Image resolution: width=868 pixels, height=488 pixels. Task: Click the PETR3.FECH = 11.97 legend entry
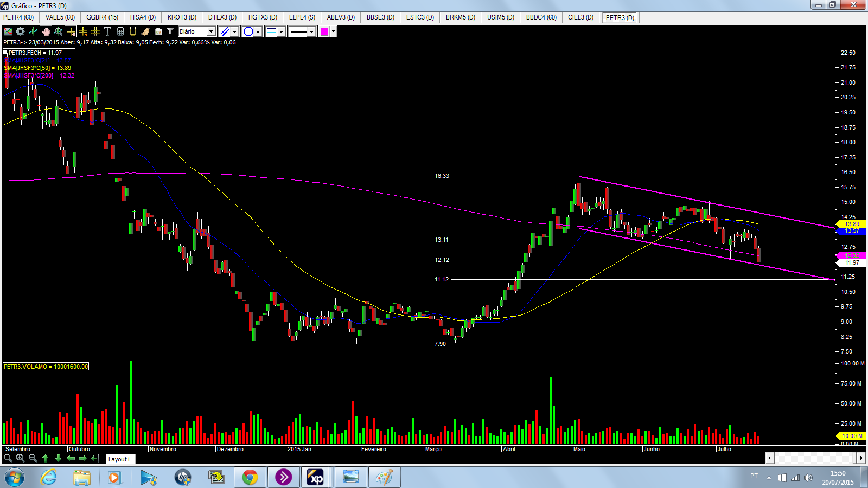click(x=35, y=53)
